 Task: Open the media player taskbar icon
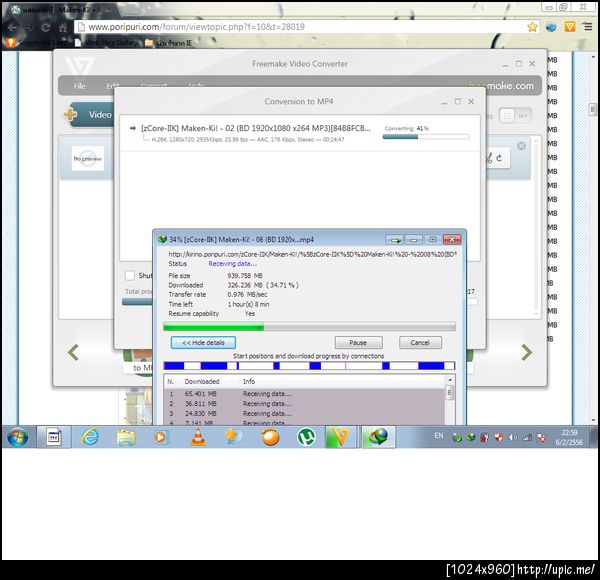tap(161, 437)
